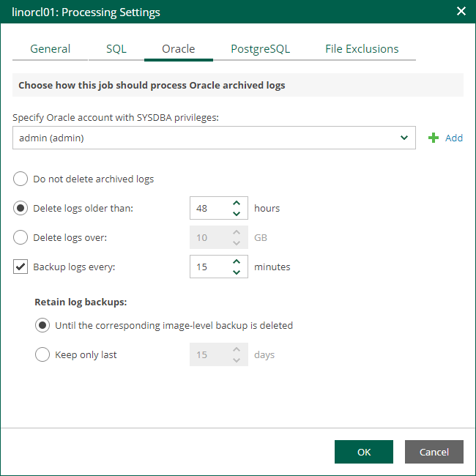The height and width of the screenshot is (476, 476).
Task: Select Delete logs older than option
Action: pos(21,208)
